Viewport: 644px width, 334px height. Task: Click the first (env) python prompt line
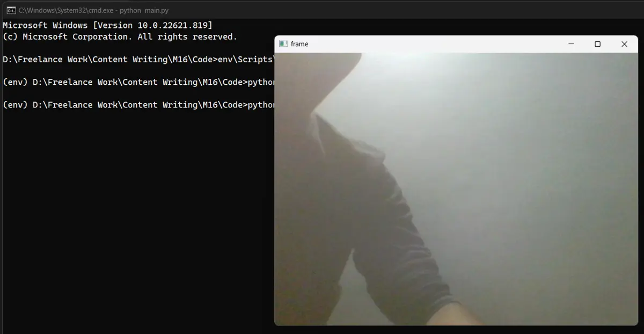coord(138,82)
